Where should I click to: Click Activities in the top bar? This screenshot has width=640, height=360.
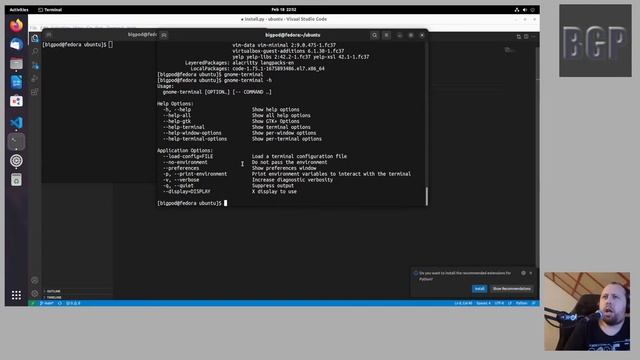(x=19, y=10)
